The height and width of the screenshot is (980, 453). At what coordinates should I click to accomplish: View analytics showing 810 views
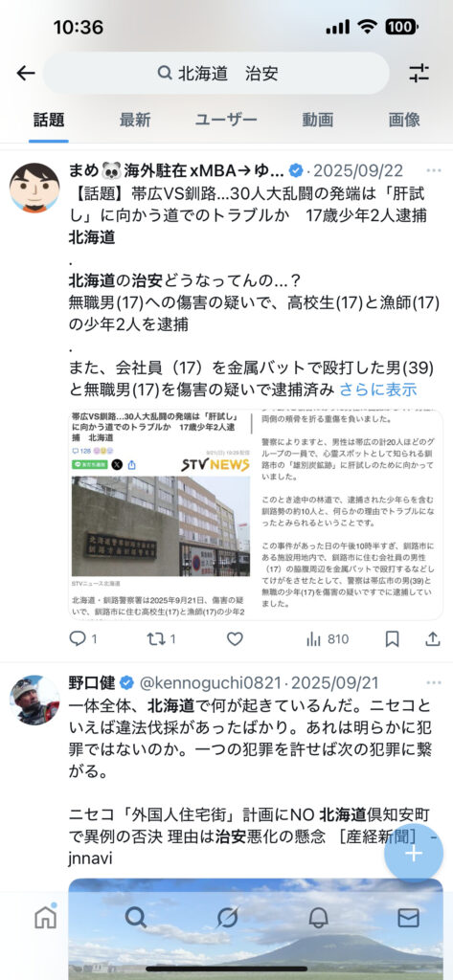point(328,638)
